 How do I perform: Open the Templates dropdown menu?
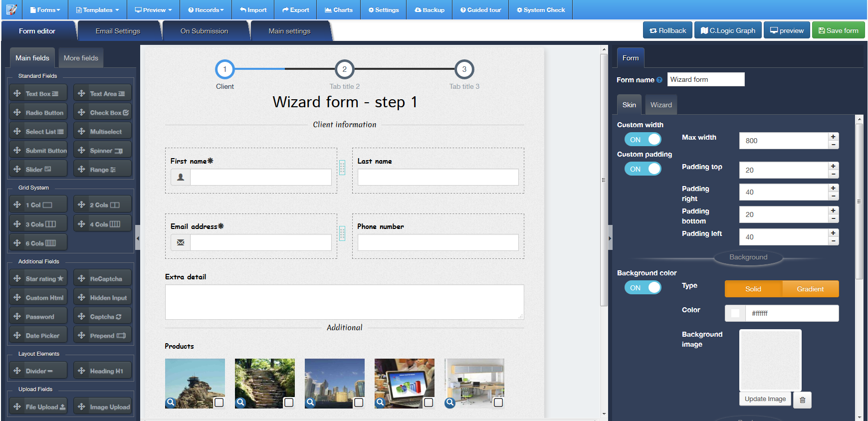click(98, 10)
